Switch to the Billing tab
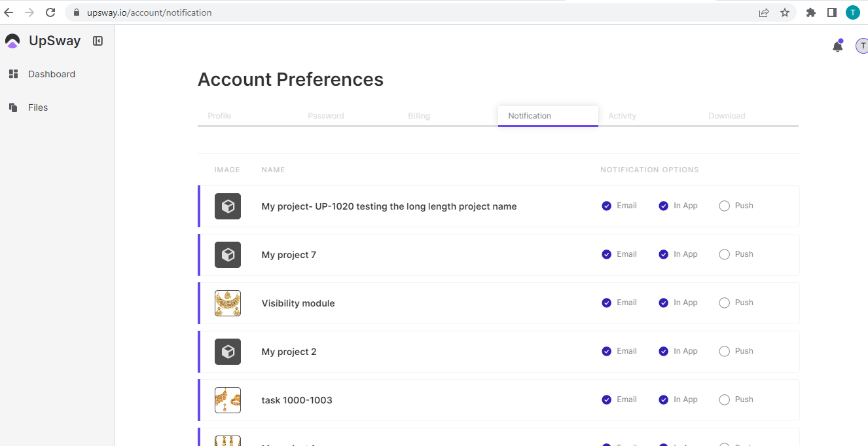The image size is (868, 446). click(x=419, y=116)
